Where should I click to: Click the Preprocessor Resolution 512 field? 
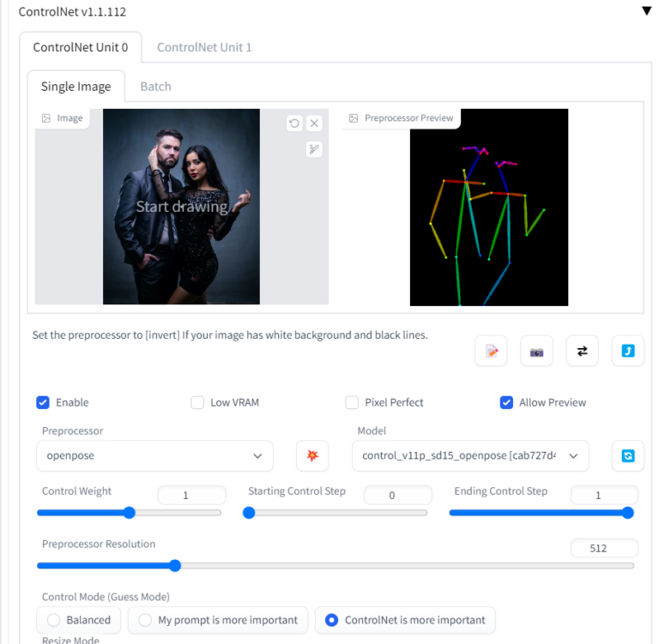point(604,548)
